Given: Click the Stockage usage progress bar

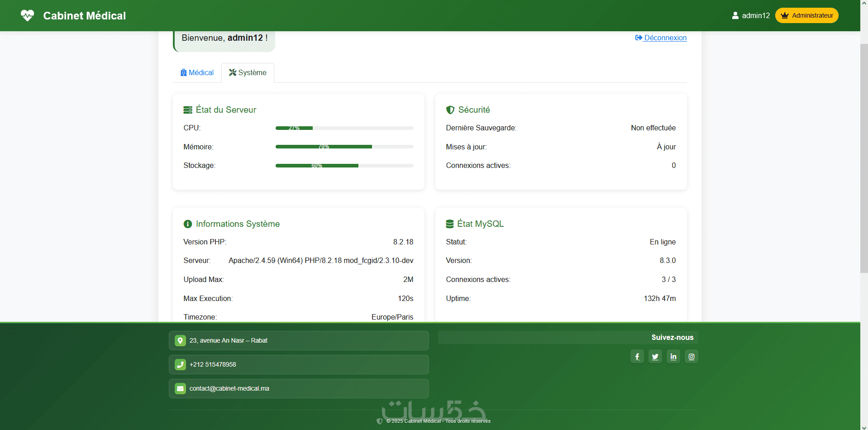Looking at the screenshot, I should point(344,166).
